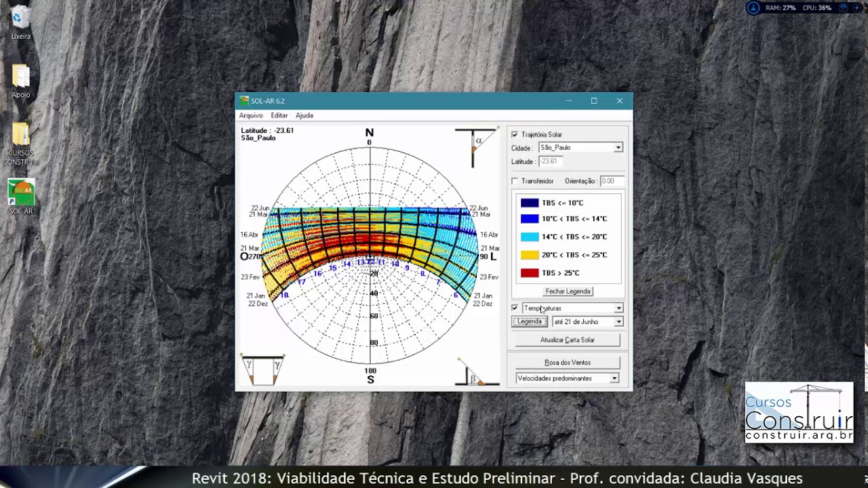Click the dark blue TBS <= 10°C swatch
Viewport: 868px width, 488px height.
[530, 203]
